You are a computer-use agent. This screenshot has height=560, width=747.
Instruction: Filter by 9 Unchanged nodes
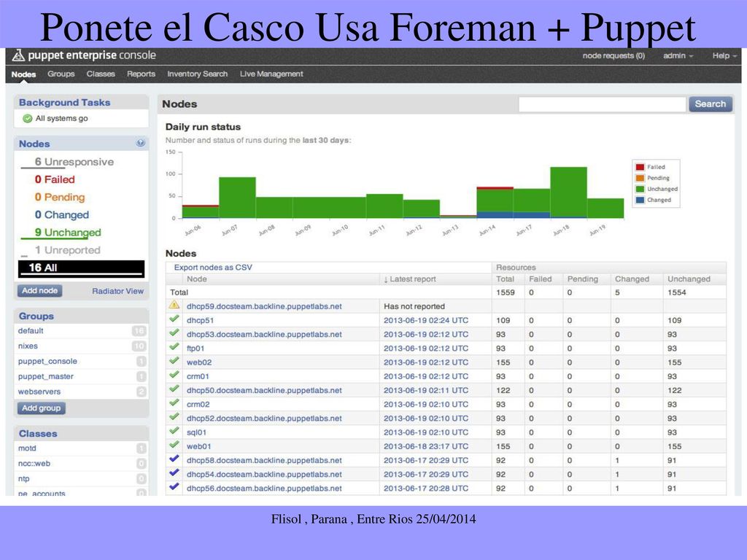pos(68,233)
